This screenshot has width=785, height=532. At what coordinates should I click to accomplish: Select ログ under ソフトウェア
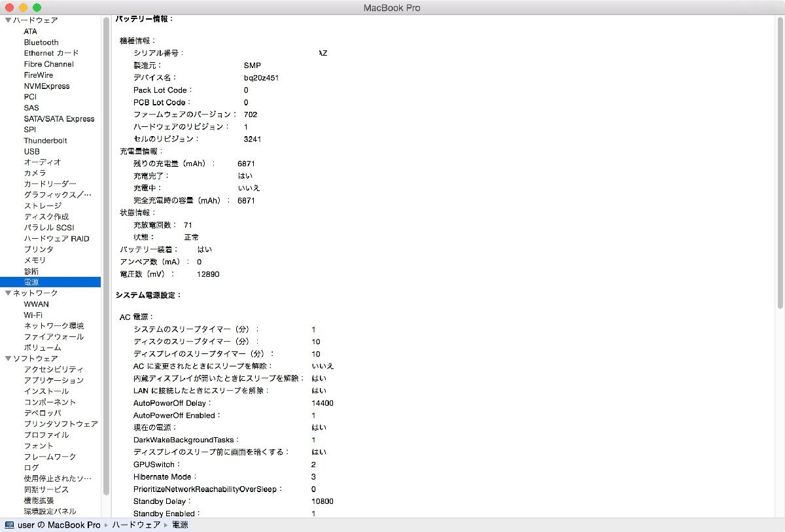point(31,467)
